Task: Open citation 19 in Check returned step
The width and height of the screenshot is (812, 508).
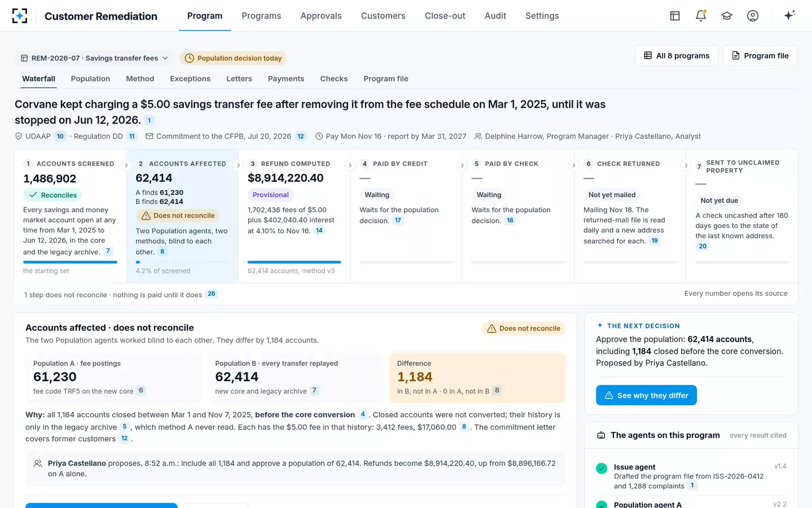Action: point(655,240)
